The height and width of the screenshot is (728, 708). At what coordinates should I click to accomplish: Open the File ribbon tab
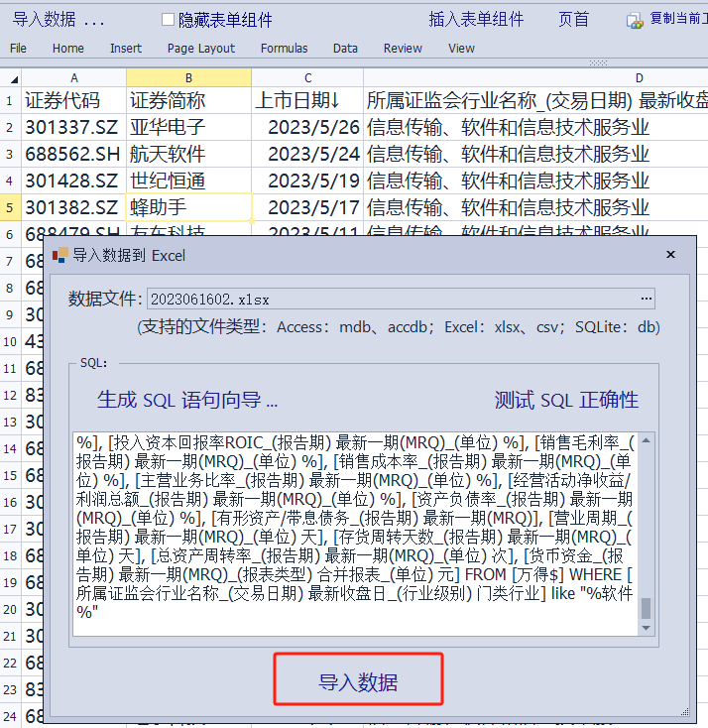pos(18,49)
